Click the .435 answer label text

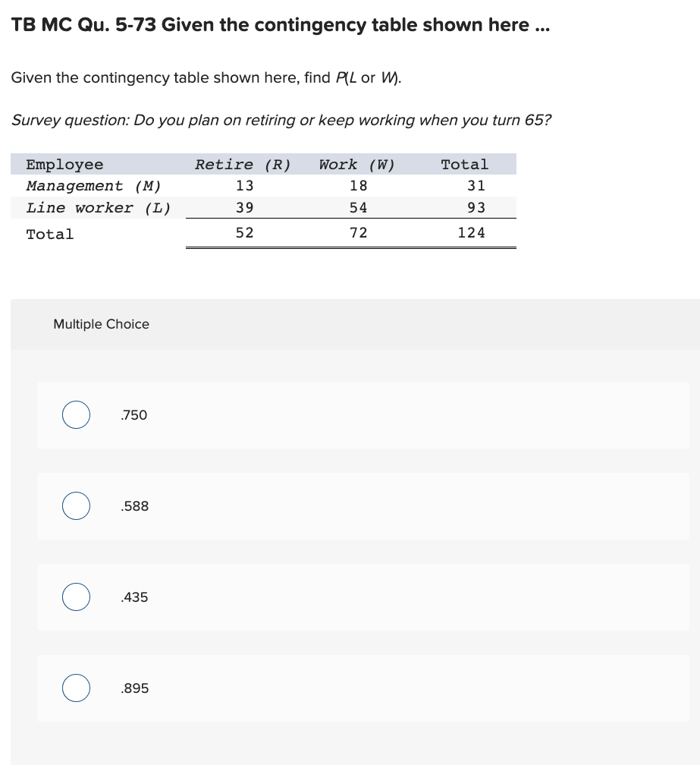coord(133,597)
